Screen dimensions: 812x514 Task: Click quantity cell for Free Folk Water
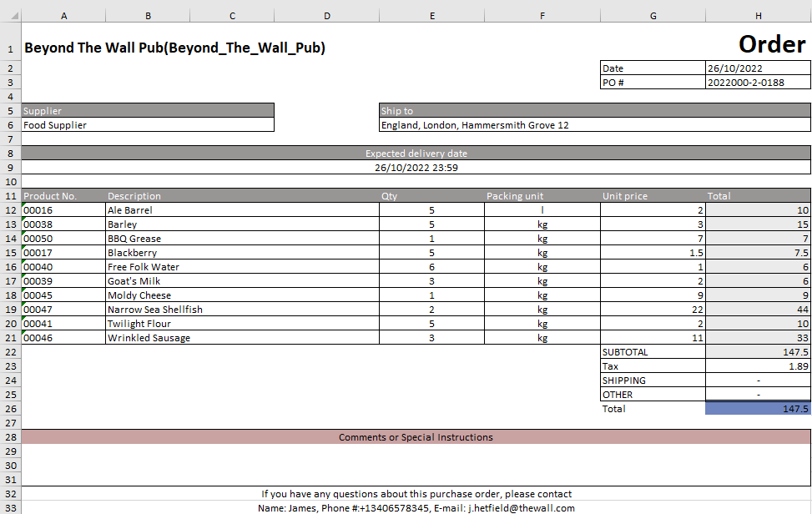click(431, 267)
